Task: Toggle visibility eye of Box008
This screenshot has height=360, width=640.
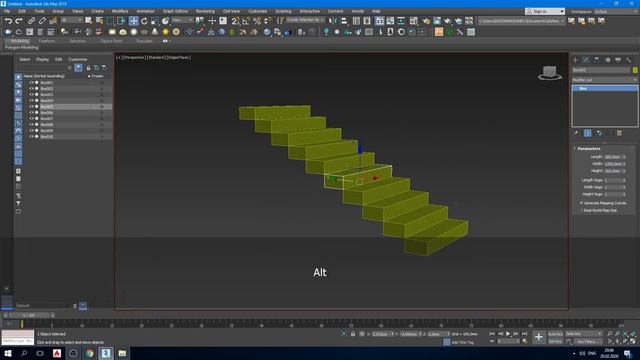Action: point(31,124)
